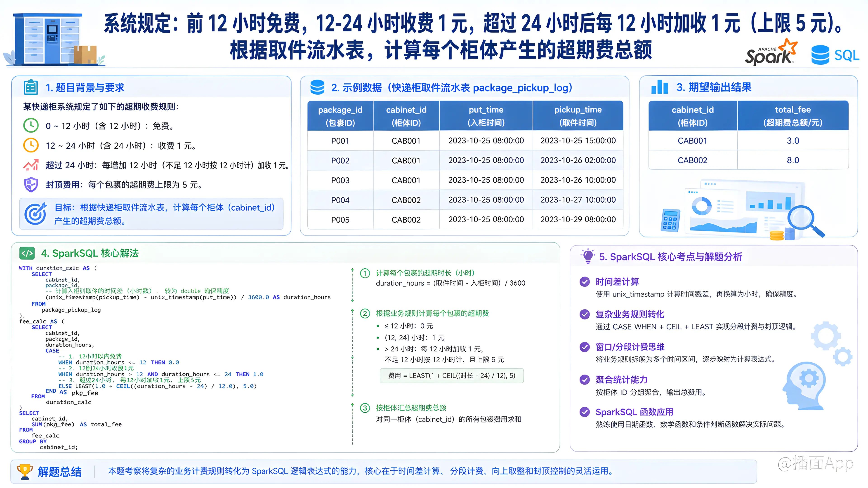Click the SUM(pkg_fee) AS total_fee code line
Image resolution: width=868 pixels, height=488 pixels.
click(76, 424)
